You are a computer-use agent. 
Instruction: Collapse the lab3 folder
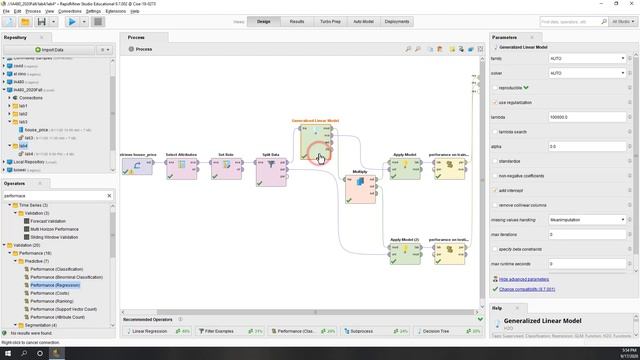[9, 122]
